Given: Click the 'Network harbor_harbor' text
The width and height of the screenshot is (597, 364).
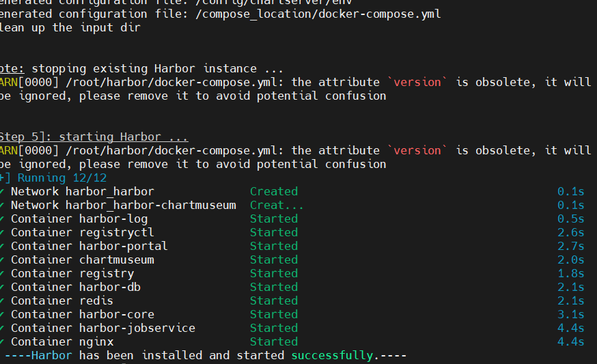Looking at the screenshot, I should 82,191.
